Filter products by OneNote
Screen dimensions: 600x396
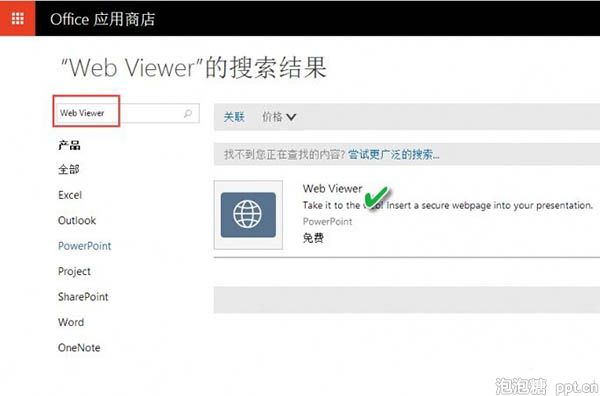coord(79,347)
